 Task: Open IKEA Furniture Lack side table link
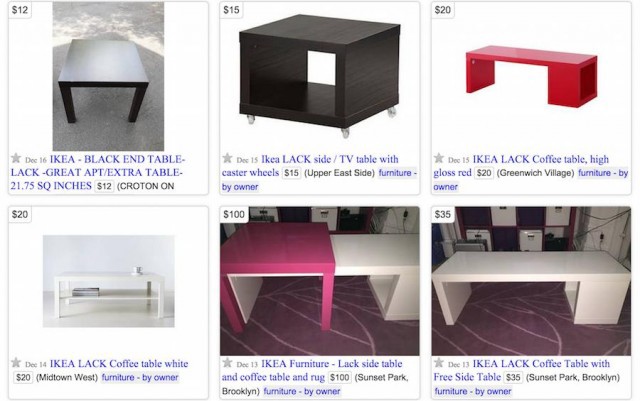(x=312, y=370)
